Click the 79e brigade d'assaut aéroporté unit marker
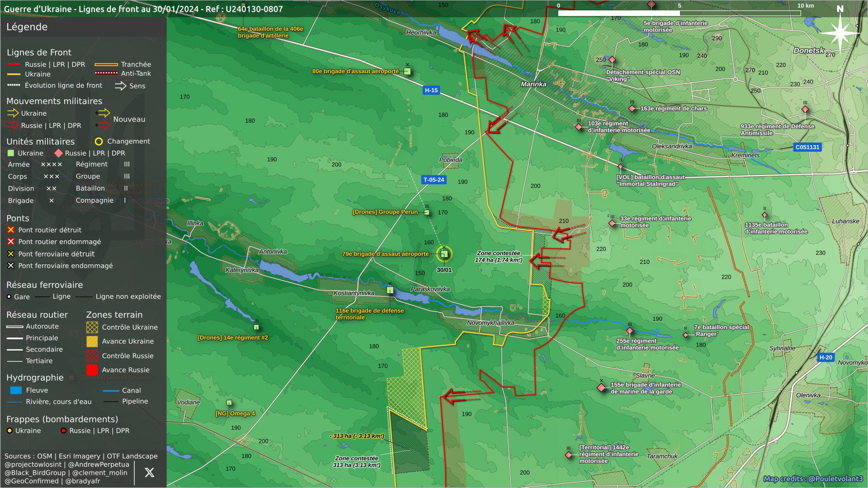Screen dimensions: 868x488 (x=444, y=254)
